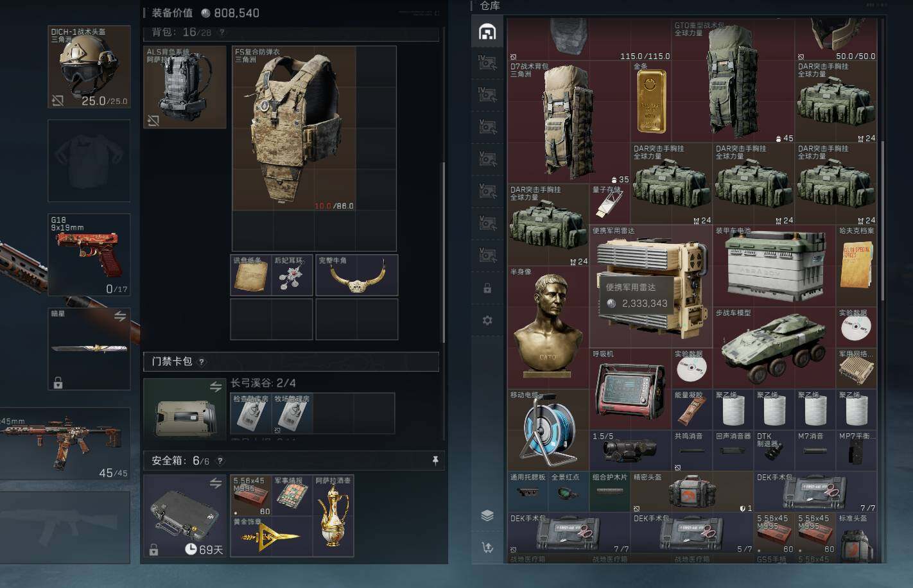The height and width of the screenshot is (588, 913).
Task: Click the 精密头盔 repair kit item
Action: (692, 492)
